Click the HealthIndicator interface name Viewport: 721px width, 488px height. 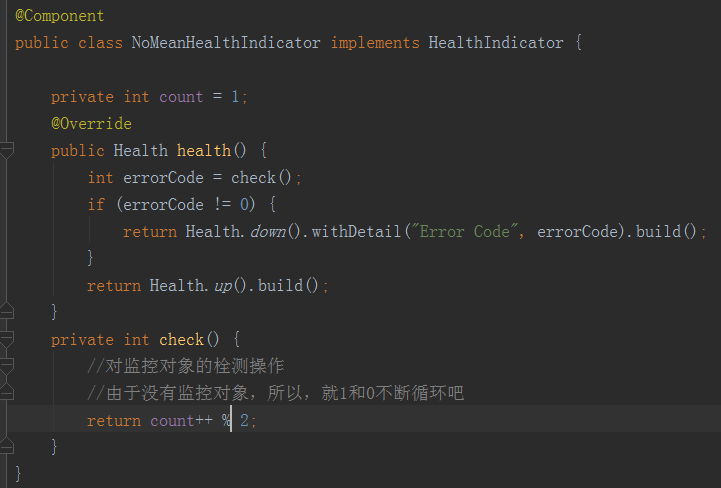[496, 43]
